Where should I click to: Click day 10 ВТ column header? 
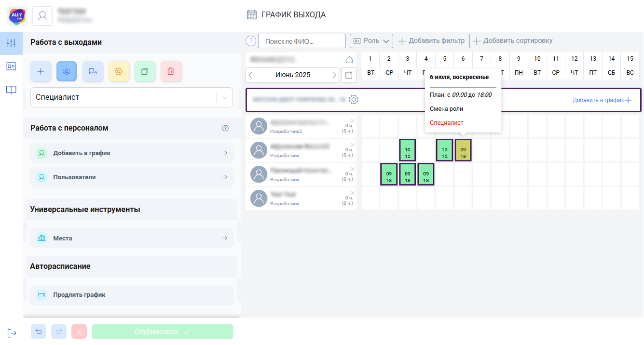[x=537, y=66]
